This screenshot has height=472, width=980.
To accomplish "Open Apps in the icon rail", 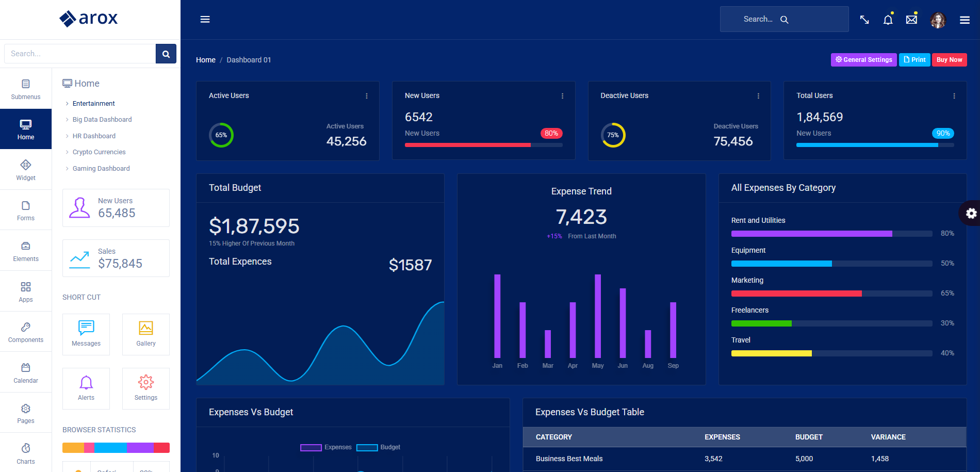I will (26, 291).
